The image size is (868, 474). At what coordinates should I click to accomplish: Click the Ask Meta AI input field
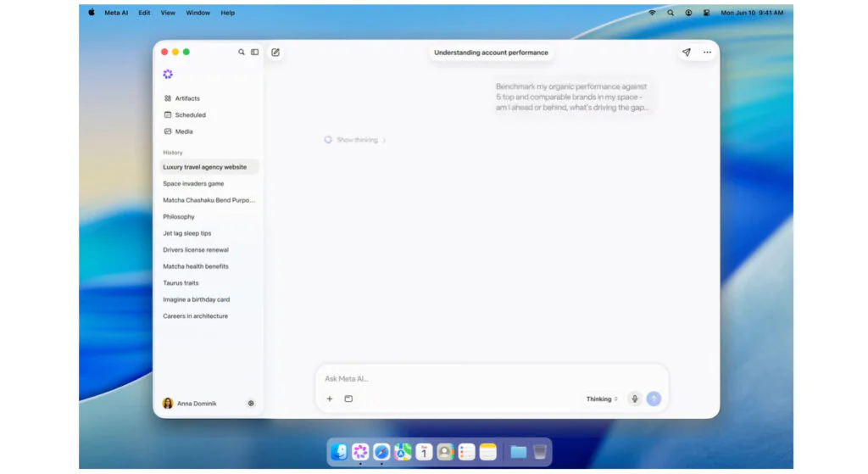click(x=492, y=379)
